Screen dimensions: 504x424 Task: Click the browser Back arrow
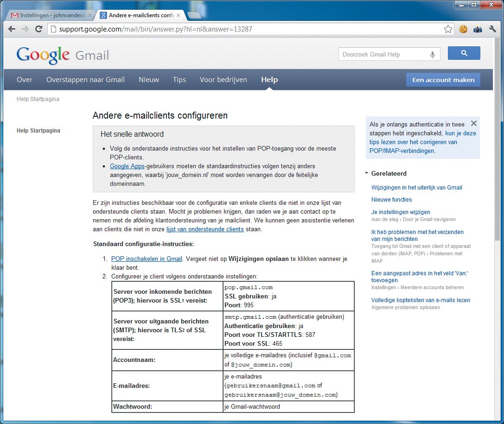[x=12, y=29]
